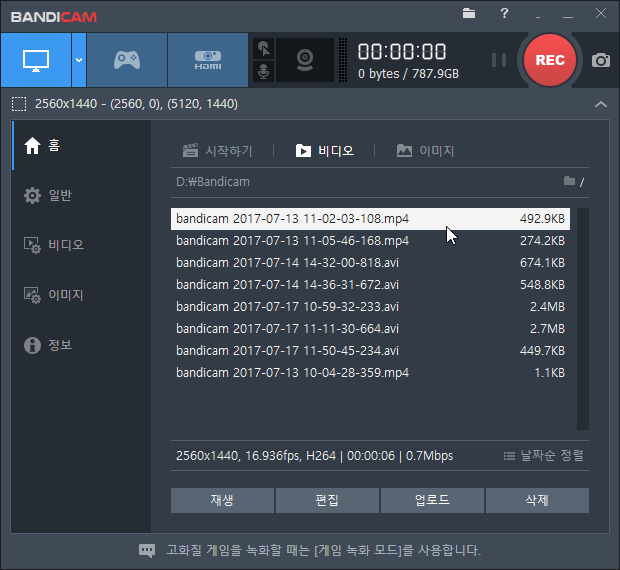
Task: Open help via the question mark icon
Action: tap(504, 13)
